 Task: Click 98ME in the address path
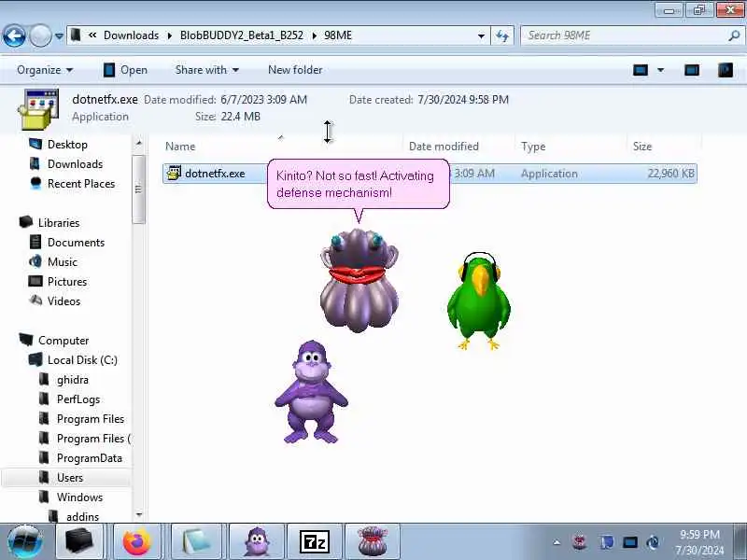[x=338, y=35]
